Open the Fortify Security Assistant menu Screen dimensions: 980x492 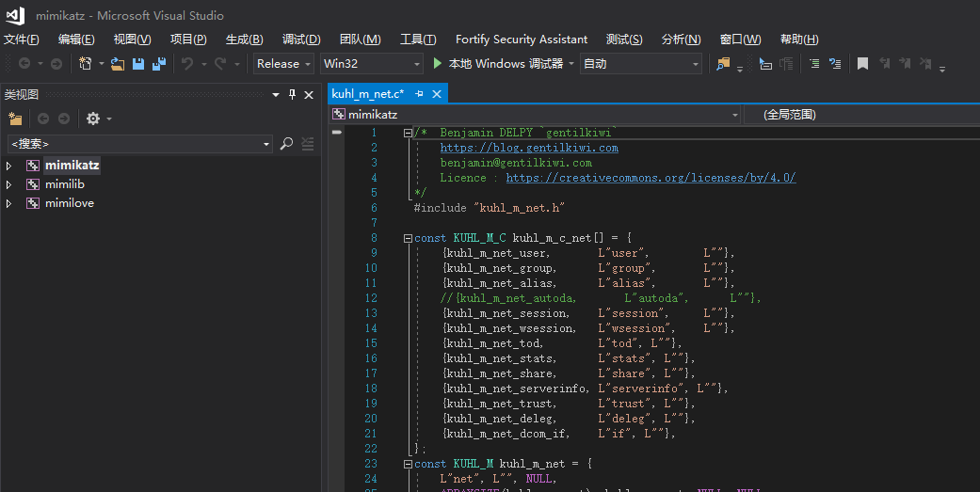[x=522, y=40]
